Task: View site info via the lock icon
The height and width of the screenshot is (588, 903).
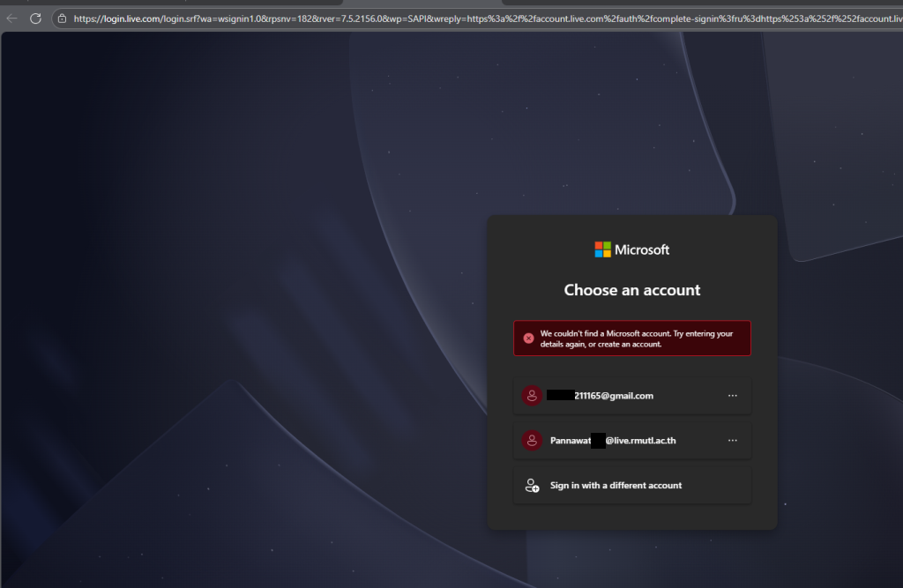Action: pos(63,19)
